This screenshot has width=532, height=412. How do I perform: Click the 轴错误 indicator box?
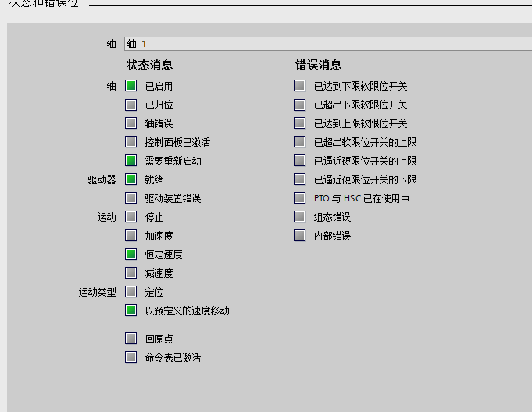(131, 123)
